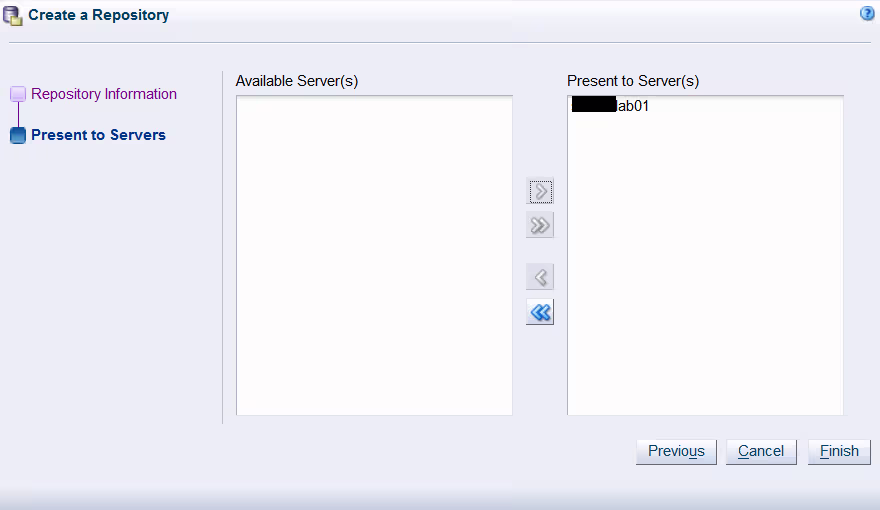Viewport: 880px width, 510px height.
Task: Go to the Repository Information step
Action: (x=104, y=94)
